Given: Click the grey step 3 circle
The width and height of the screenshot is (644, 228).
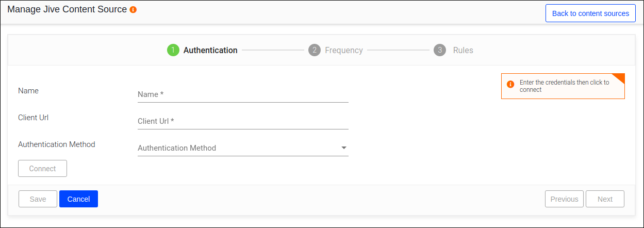Looking at the screenshot, I should coord(440,50).
